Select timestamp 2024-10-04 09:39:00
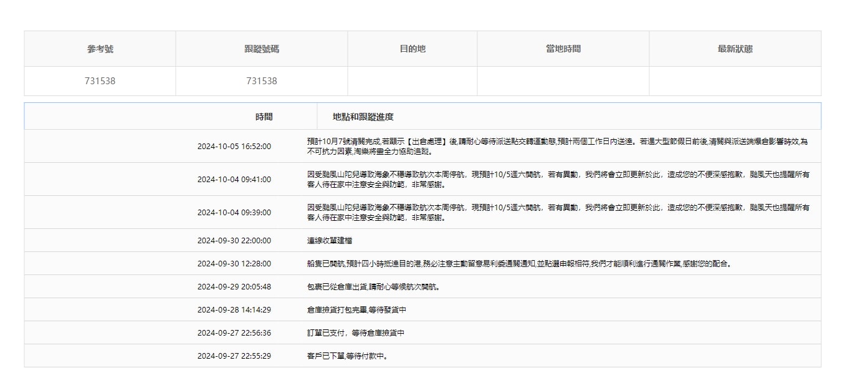Image resolution: width=868 pixels, height=383 pixels. tap(234, 213)
